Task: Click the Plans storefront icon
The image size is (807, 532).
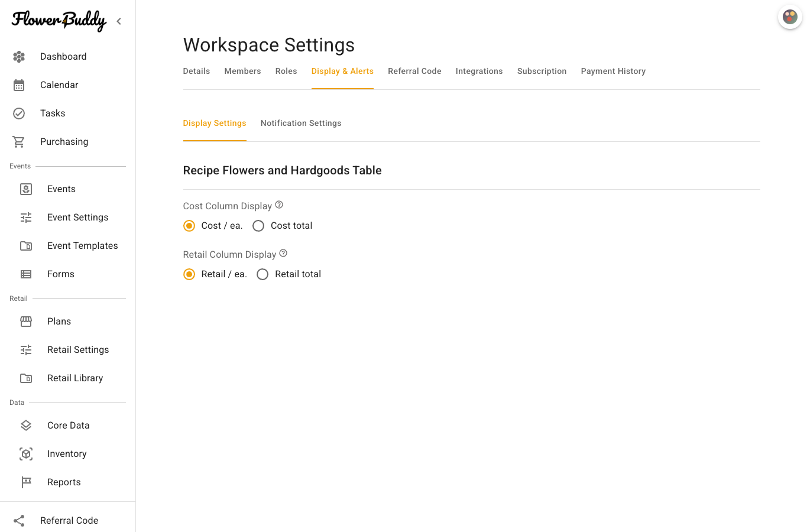Action: tap(26, 322)
